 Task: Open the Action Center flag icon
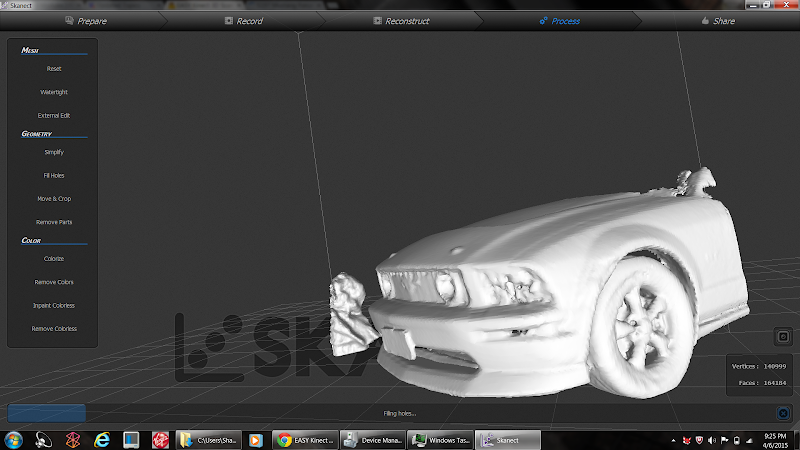[x=724, y=440]
